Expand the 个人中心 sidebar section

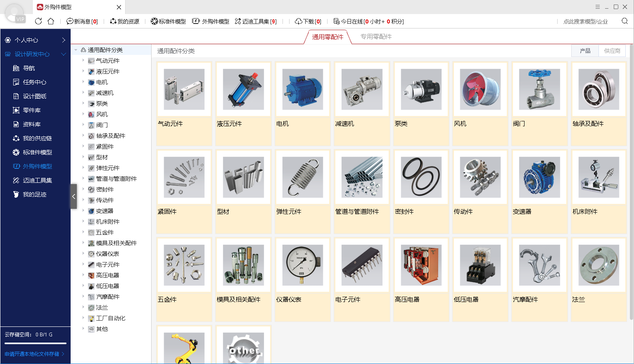coord(35,40)
